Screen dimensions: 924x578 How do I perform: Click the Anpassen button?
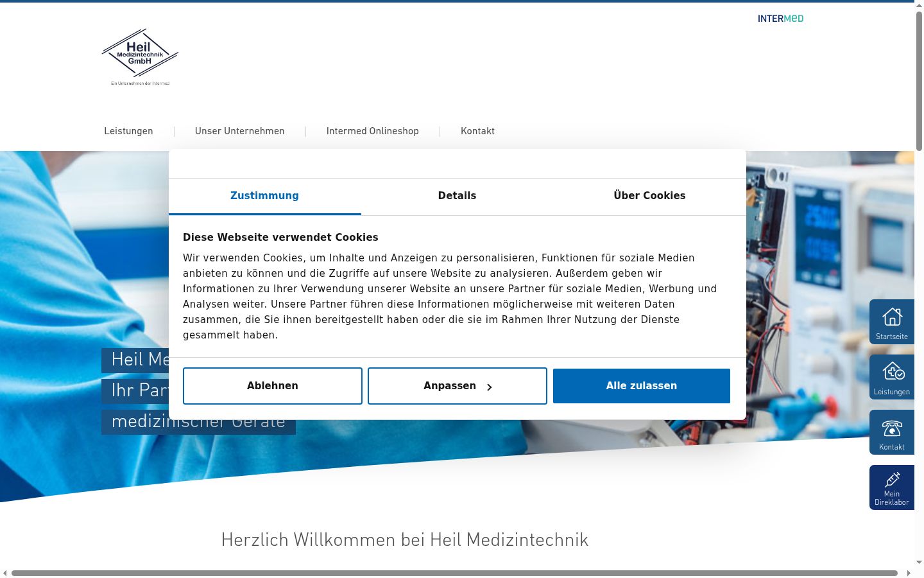point(458,386)
